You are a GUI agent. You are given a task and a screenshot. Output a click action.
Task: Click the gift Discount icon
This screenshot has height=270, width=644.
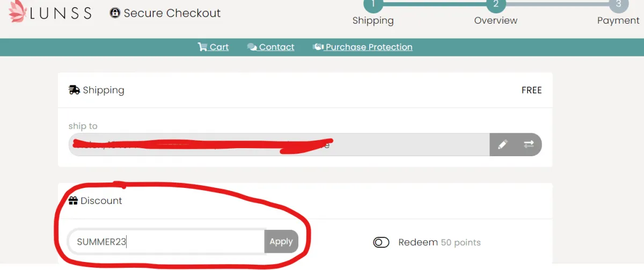click(x=74, y=201)
